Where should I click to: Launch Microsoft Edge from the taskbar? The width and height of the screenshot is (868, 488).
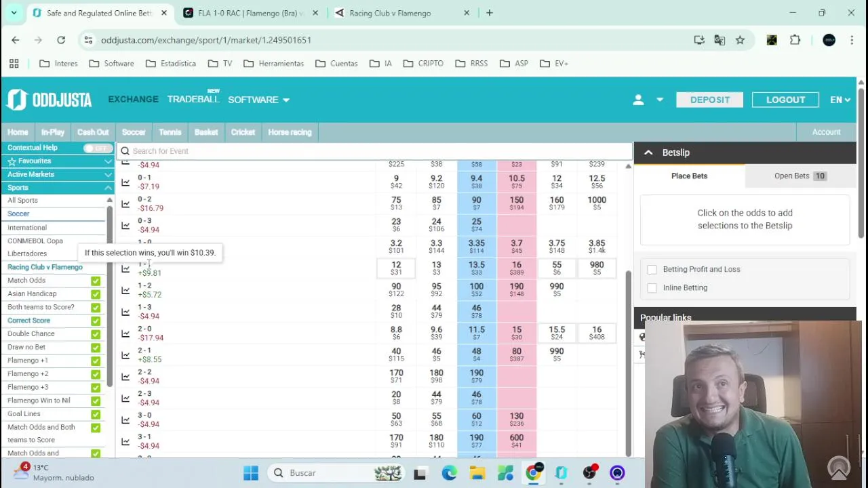[x=449, y=473]
